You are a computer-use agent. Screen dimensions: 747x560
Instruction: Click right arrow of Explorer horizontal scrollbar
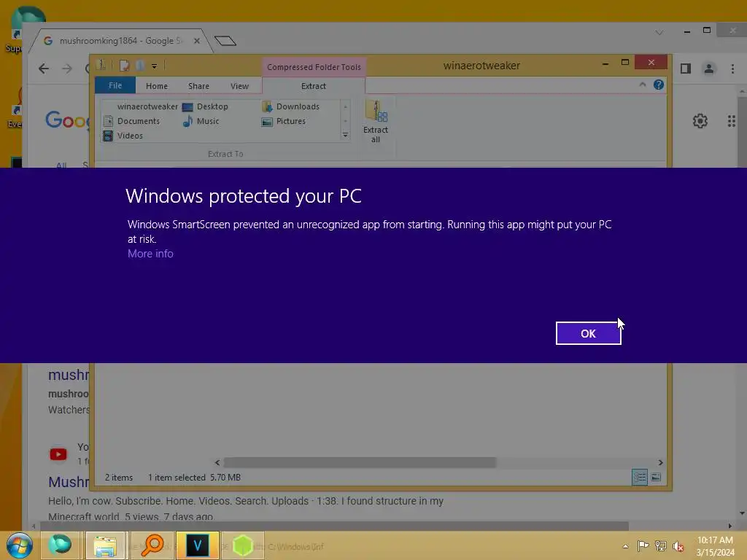(x=660, y=462)
